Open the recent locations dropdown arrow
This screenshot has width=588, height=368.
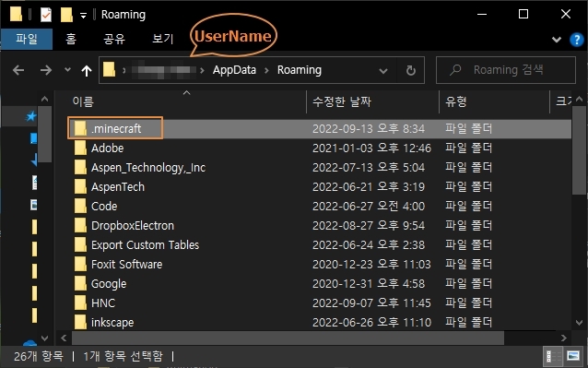[x=67, y=70]
